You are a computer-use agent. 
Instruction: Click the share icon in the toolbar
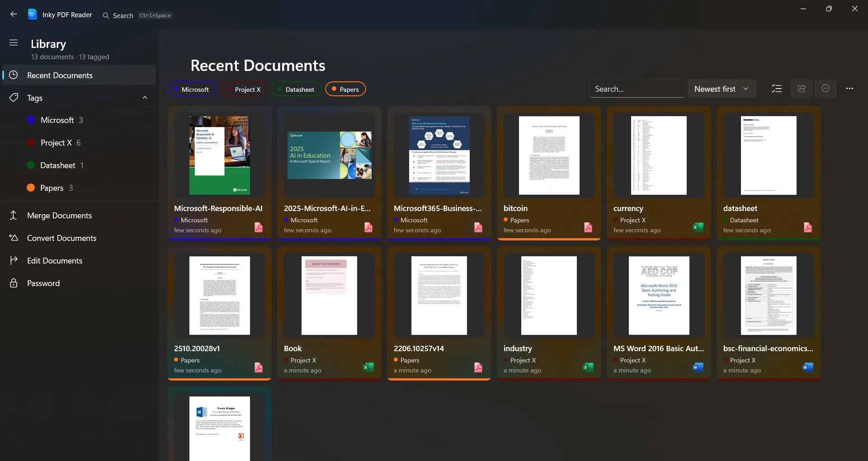[x=802, y=89]
